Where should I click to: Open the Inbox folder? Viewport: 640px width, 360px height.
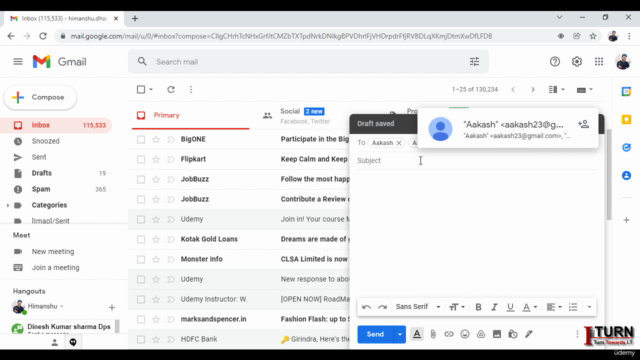[56, 125]
